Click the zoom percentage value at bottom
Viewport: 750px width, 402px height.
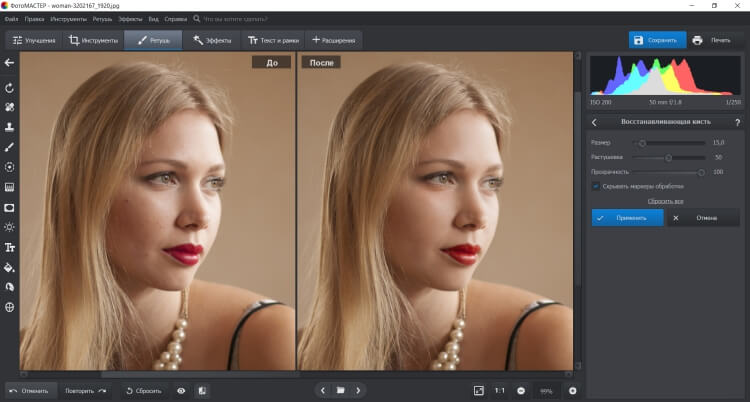click(x=546, y=391)
